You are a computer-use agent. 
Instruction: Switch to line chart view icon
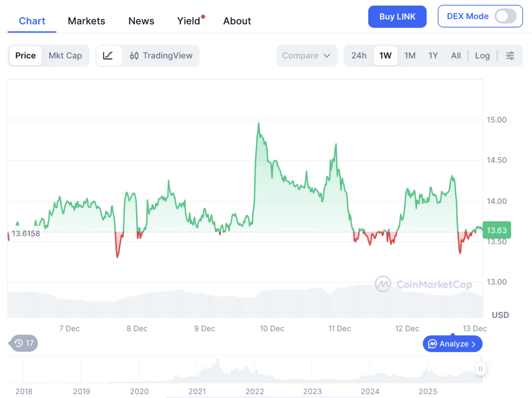[108, 55]
